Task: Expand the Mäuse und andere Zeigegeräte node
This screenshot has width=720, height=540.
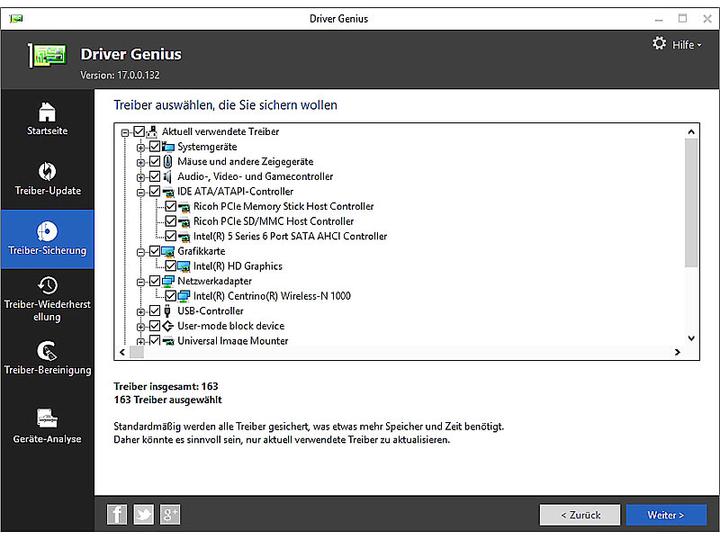Action: point(141,163)
